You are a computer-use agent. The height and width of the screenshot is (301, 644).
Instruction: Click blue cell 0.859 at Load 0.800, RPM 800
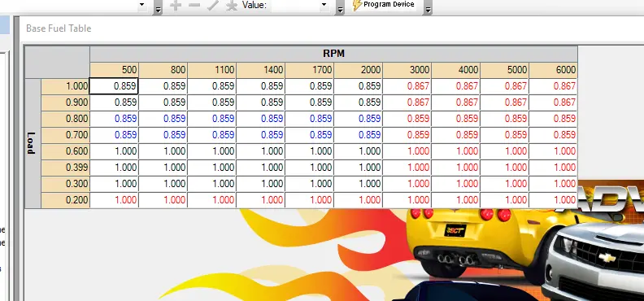pyautogui.click(x=163, y=119)
